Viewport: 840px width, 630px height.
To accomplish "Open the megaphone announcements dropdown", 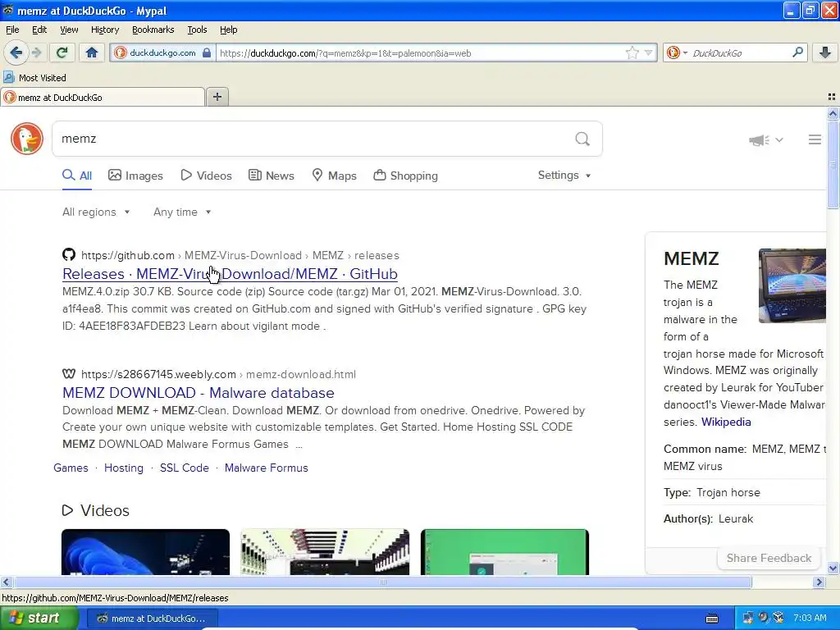I will coord(766,139).
